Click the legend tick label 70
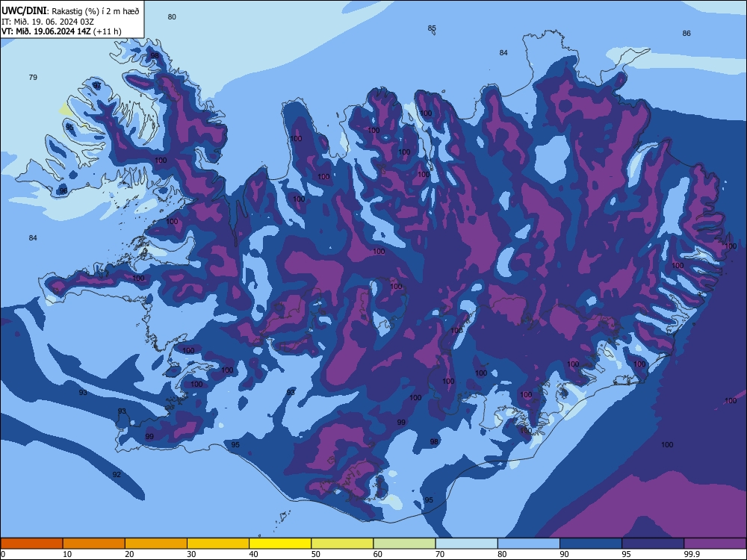Viewport: 747px width, 560px height. pos(440,554)
